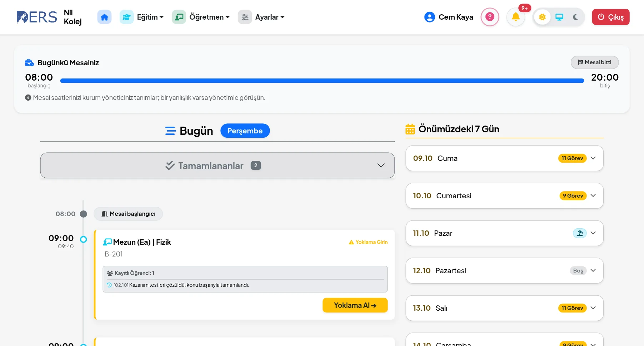Click the Yoklama Al button
The height and width of the screenshot is (346, 644).
point(355,305)
